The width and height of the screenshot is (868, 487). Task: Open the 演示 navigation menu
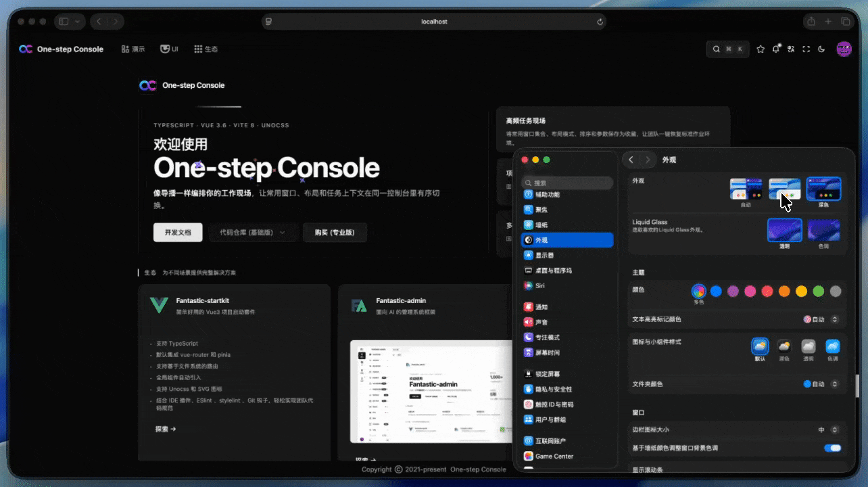point(133,49)
